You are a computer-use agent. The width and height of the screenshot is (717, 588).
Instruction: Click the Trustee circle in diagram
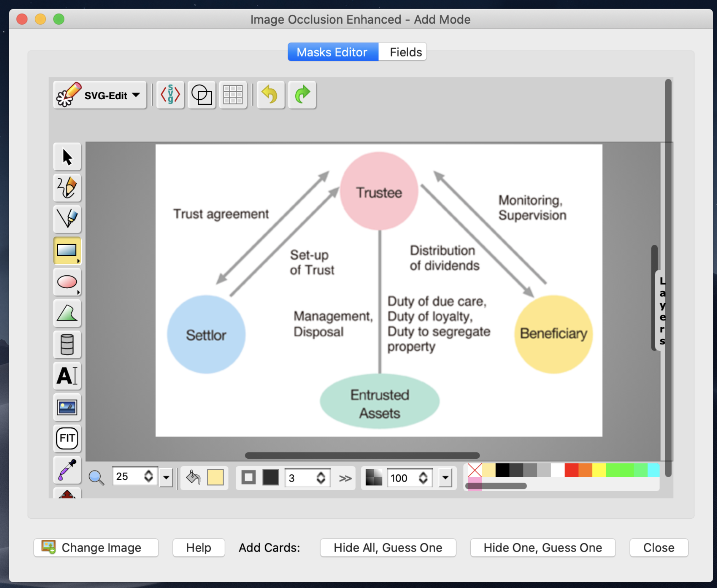click(379, 191)
